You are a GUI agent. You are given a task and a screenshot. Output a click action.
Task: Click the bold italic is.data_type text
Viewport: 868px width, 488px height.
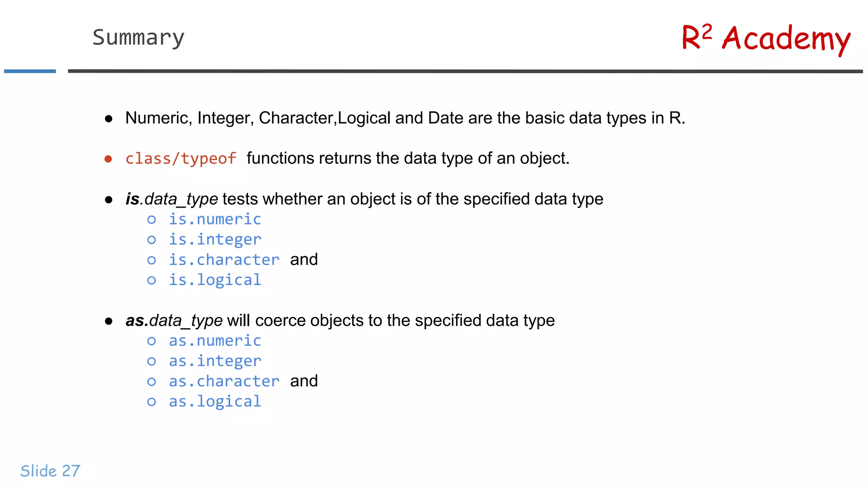click(172, 199)
